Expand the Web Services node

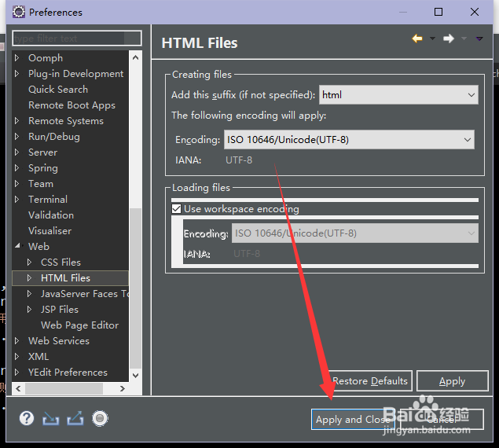(17, 340)
